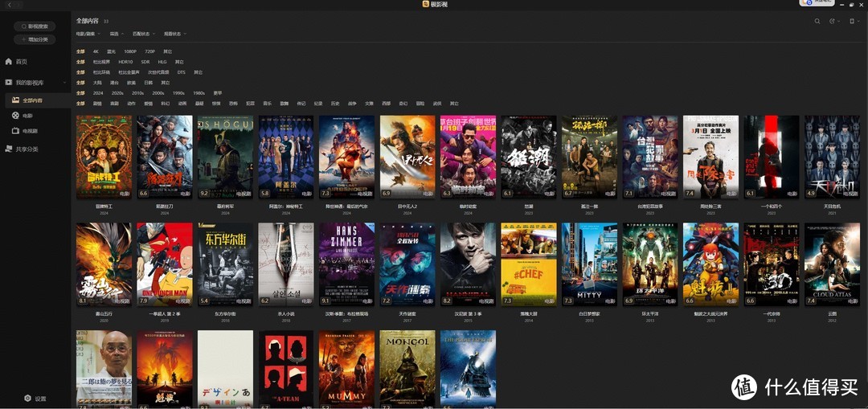
Task: Expand the 电影/剧集 type dropdown
Action: [x=88, y=34]
